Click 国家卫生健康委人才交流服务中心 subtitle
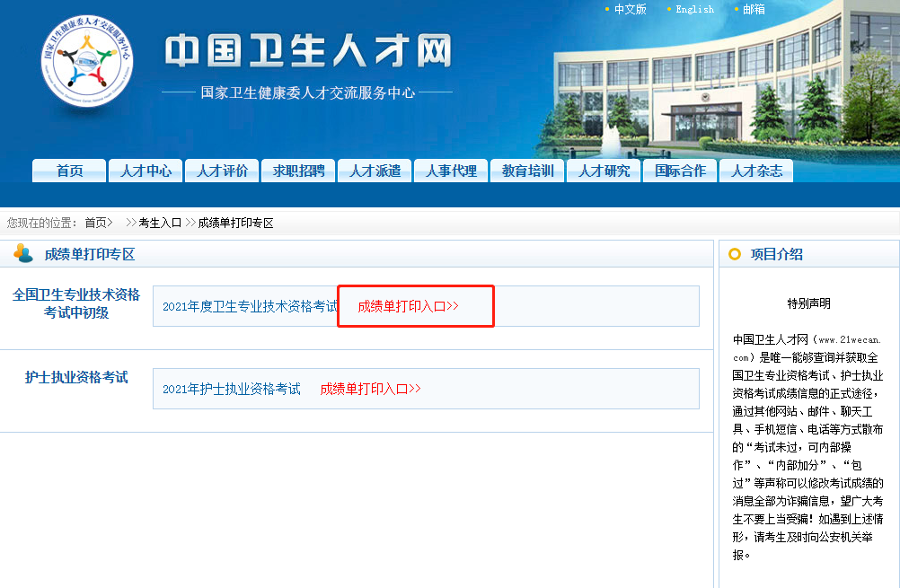900x588 pixels. 308,92
